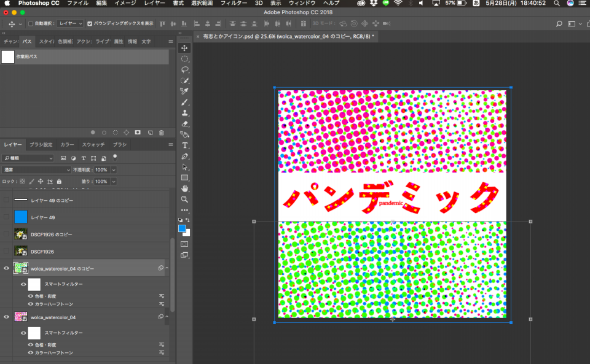
Task: Activate the Hand tool
Action: coord(184,188)
